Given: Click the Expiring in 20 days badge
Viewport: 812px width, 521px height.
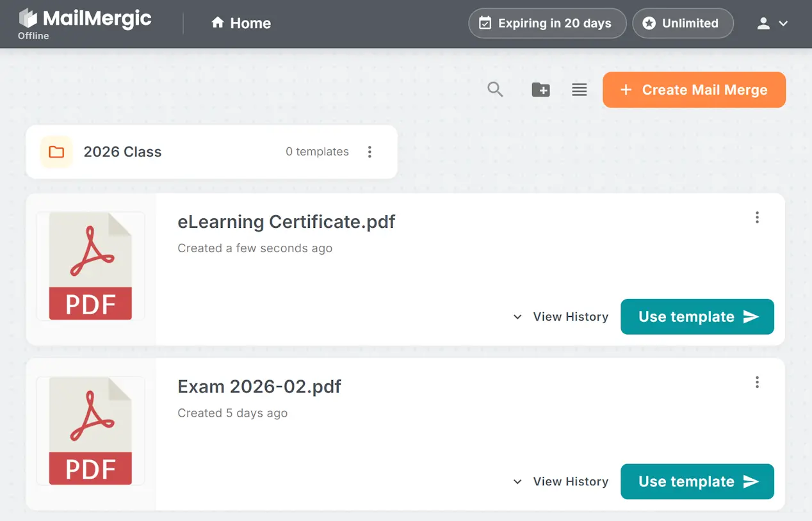Looking at the screenshot, I should (x=547, y=24).
